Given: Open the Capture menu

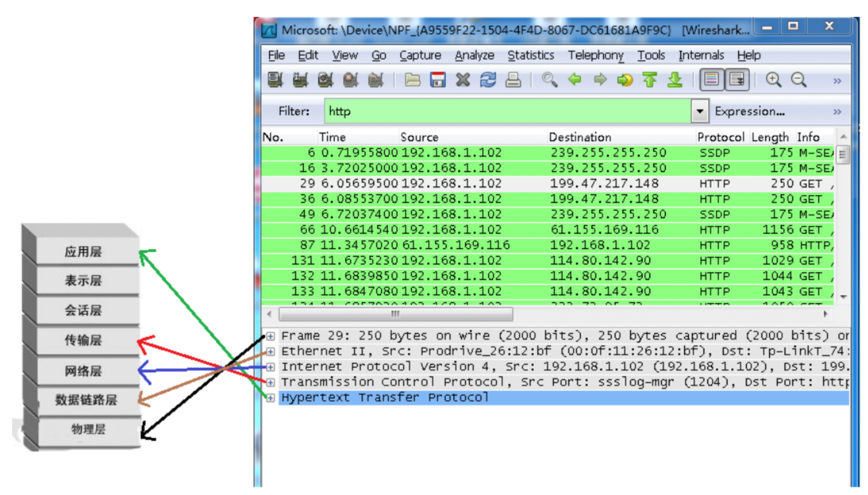Looking at the screenshot, I should coord(420,55).
